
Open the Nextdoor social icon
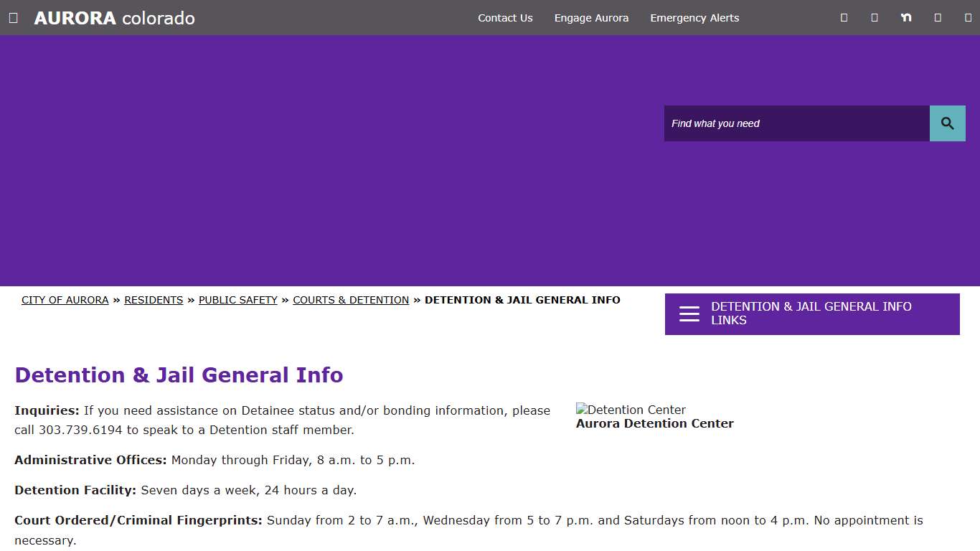coord(905,17)
